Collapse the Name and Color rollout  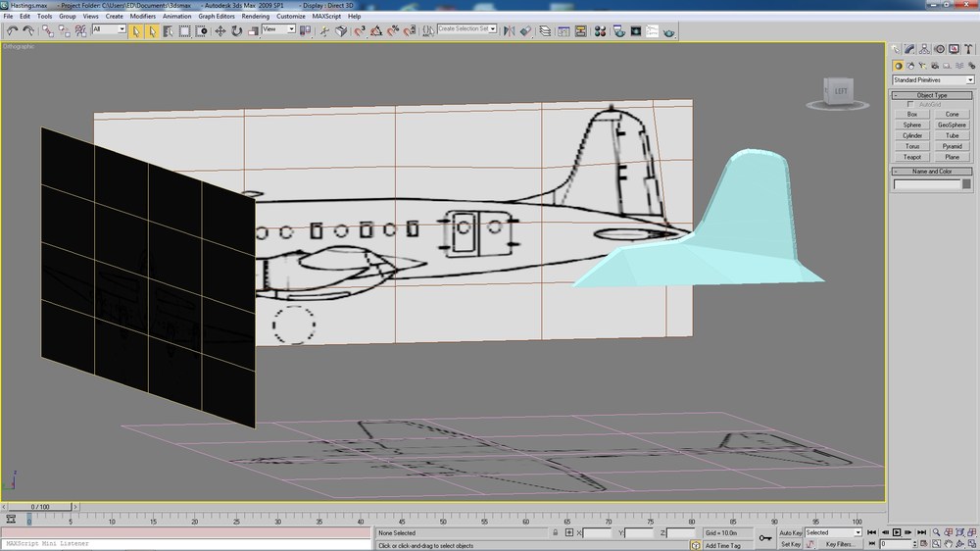[x=932, y=171]
